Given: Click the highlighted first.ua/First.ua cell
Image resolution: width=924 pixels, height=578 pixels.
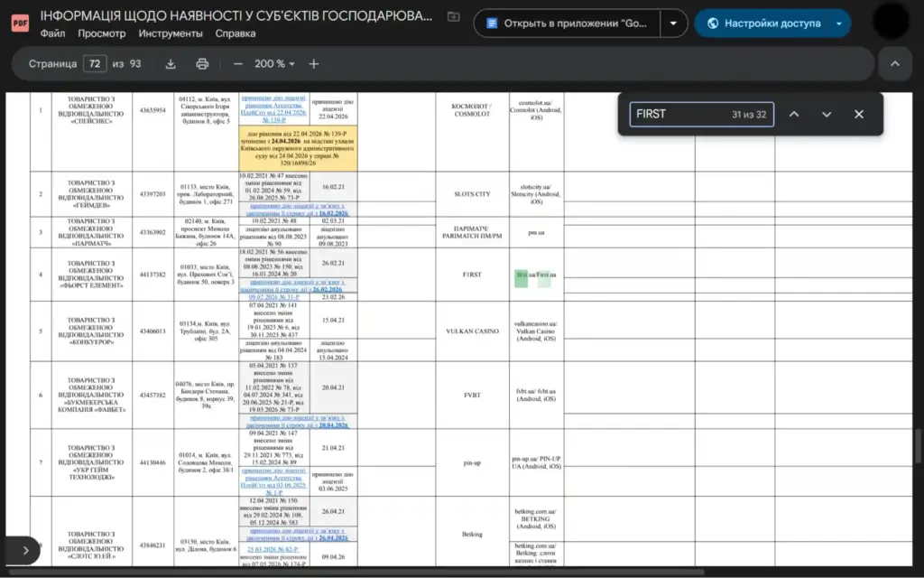Looking at the screenshot, I should (x=536, y=275).
